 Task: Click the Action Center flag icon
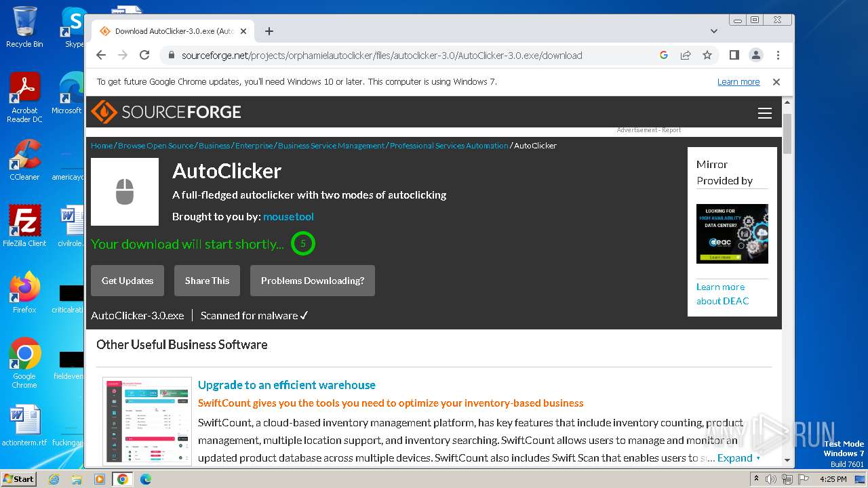804,479
